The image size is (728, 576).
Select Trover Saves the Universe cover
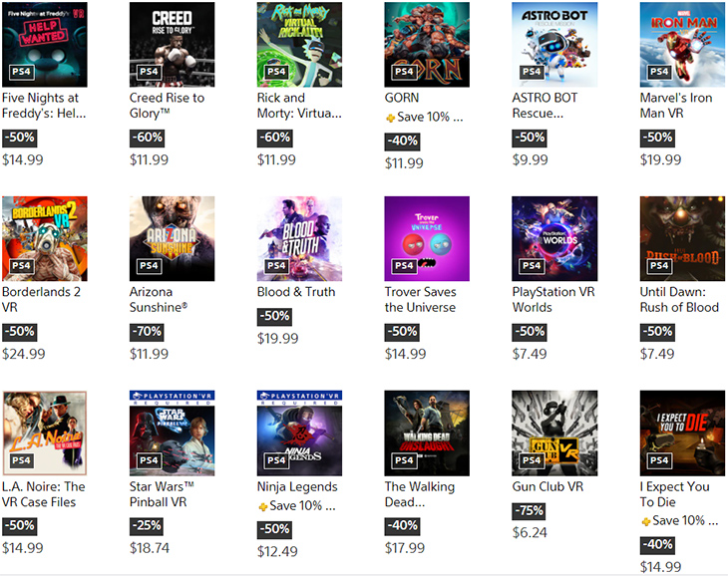[427, 239]
